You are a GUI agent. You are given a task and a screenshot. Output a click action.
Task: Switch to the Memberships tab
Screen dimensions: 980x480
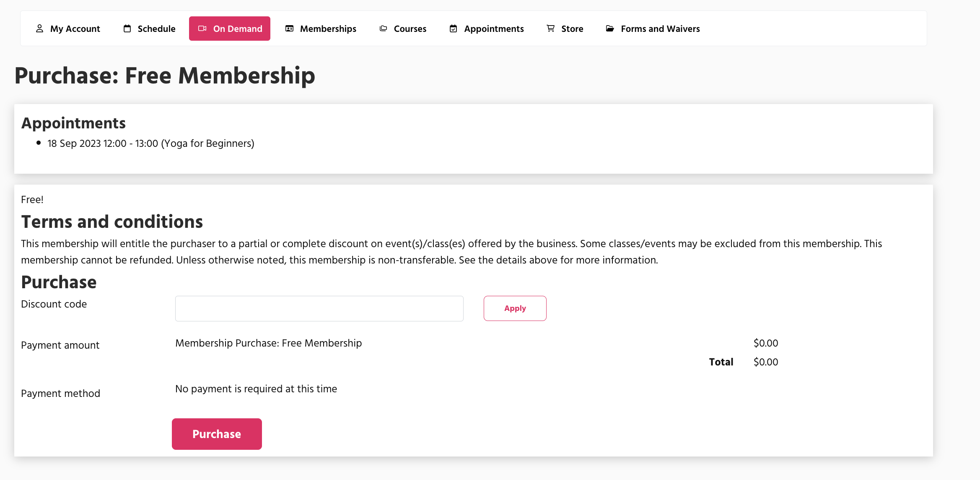328,29
